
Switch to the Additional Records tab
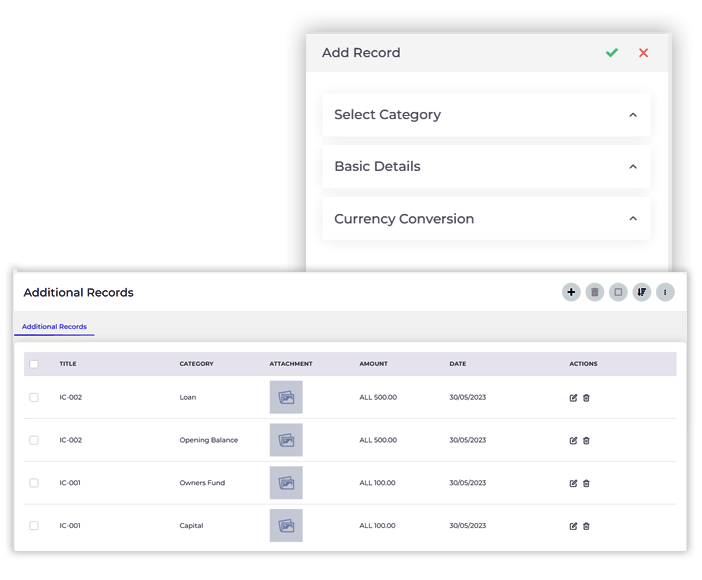pyautogui.click(x=54, y=327)
